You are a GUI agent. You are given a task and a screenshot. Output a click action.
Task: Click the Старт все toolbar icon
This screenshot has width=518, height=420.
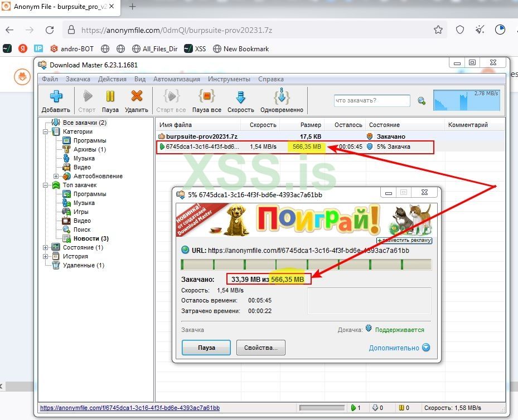[171, 96]
